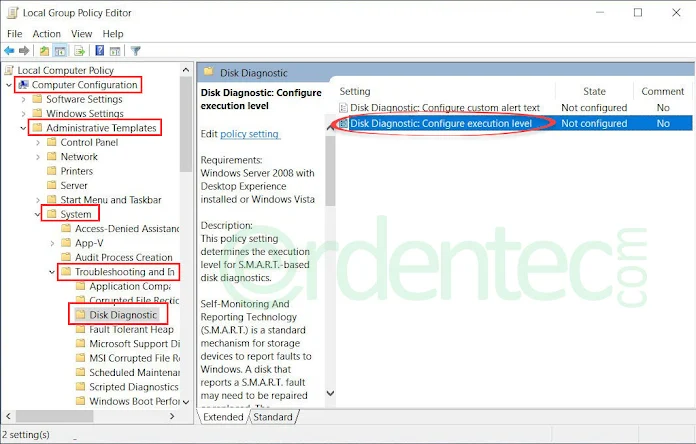Expand the Start Menu and Taskbar node
The width and height of the screenshot is (696, 444).
[x=38, y=200]
